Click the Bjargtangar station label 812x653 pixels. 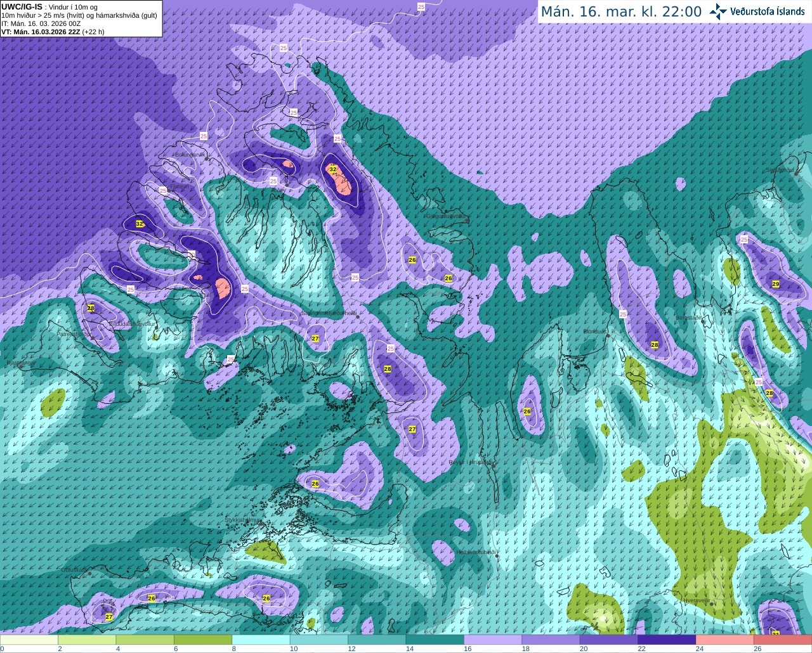click(x=21, y=363)
